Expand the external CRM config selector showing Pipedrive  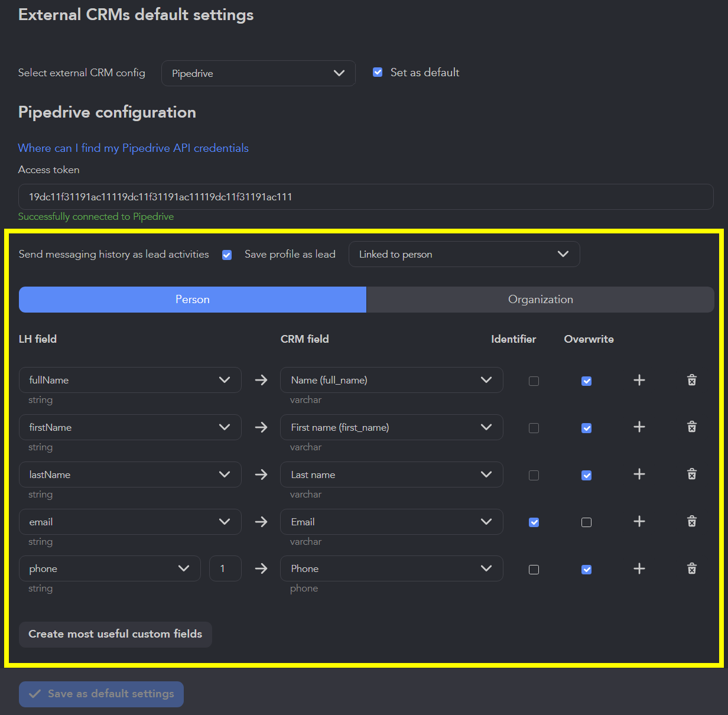click(258, 73)
